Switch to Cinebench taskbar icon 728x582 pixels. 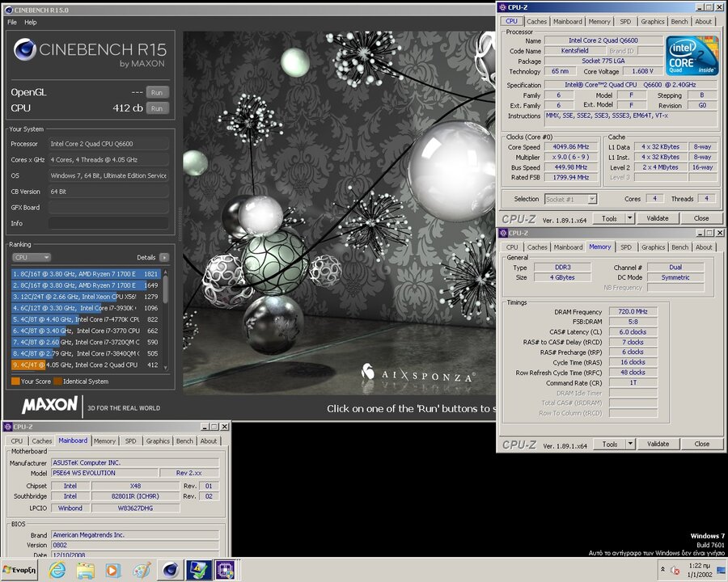pos(171,570)
